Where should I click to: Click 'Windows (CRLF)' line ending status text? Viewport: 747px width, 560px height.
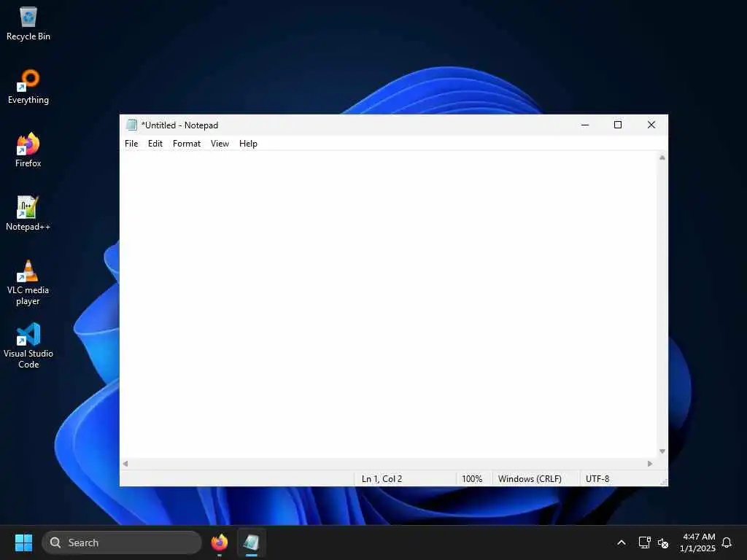(x=530, y=478)
